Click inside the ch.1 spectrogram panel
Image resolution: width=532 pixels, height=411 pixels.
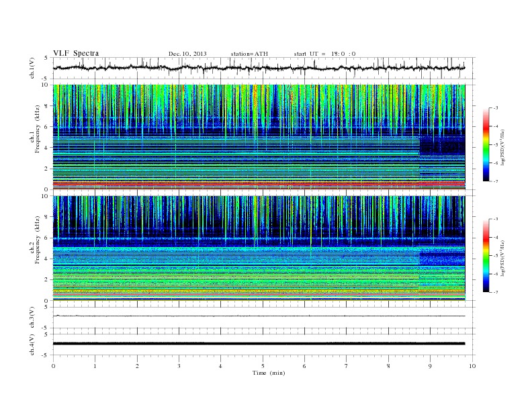[259, 137]
